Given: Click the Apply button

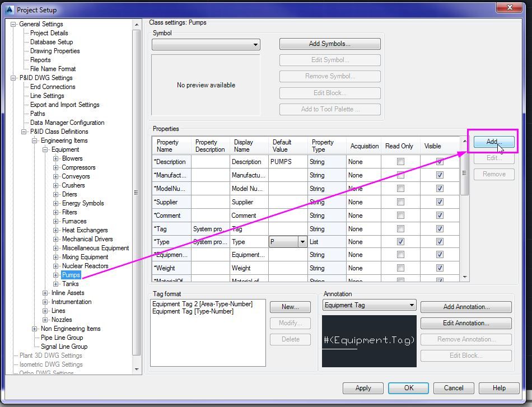Looking at the screenshot, I should click(363, 388).
